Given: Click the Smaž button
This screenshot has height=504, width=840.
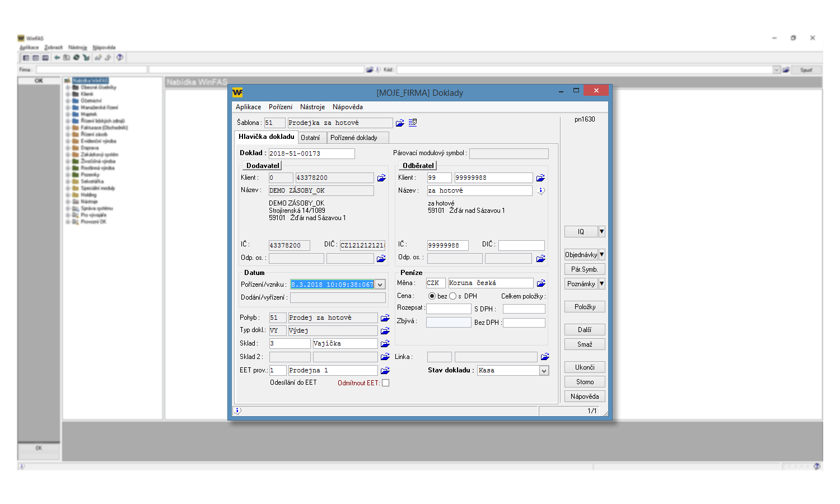Looking at the screenshot, I should (585, 344).
